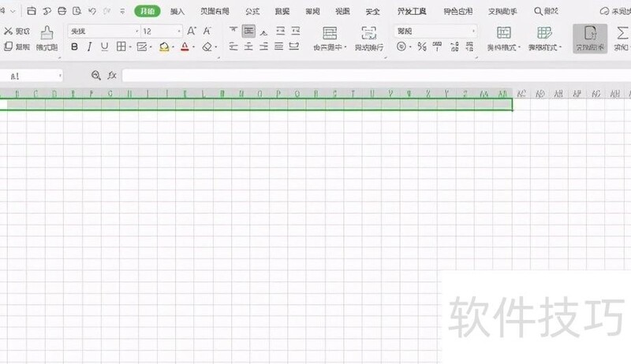This screenshot has width=631, height=364.
Task: Click the draw border pencil icon
Action: click(141, 47)
